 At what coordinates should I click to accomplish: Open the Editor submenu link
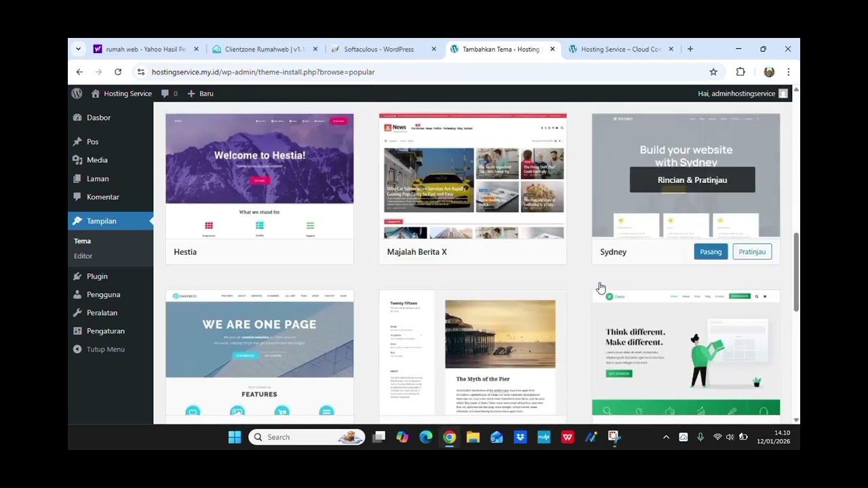[83, 256]
